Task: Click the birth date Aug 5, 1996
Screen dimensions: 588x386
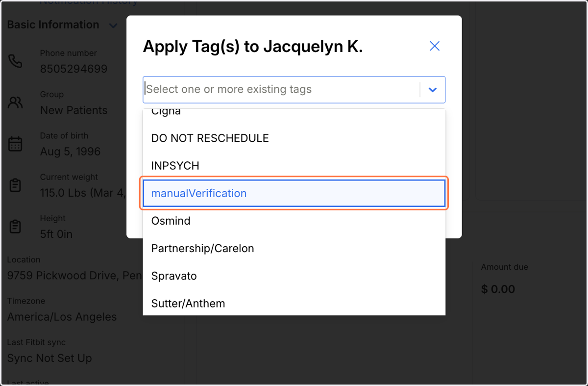Action: [x=70, y=152]
